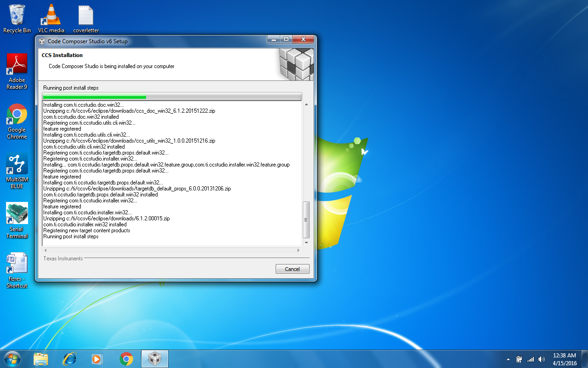Click the horizontal scrollbar right arrow in the log
The width and height of the screenshot is (588, 368).
pyautogui.click(x=299, y=250)
